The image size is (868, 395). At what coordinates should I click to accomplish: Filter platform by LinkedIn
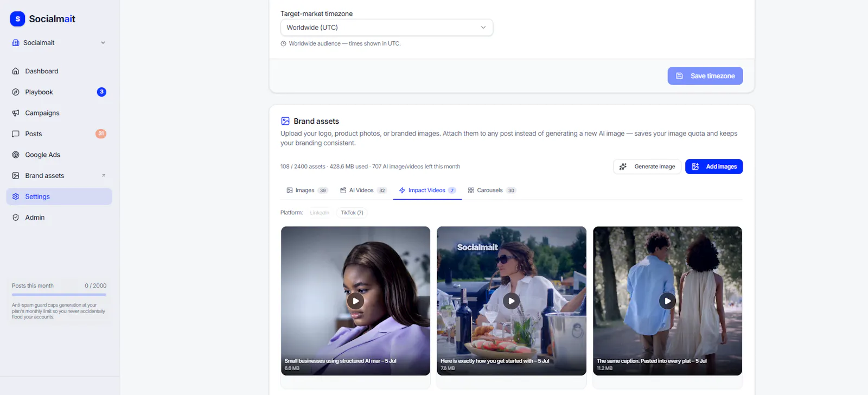tap(320, 213)
